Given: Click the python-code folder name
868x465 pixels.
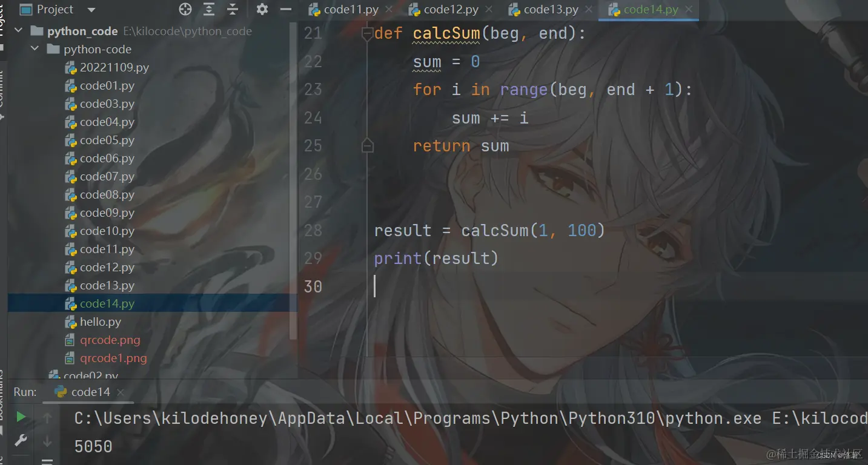Looking at the screenshot, I should pos(98,49).
